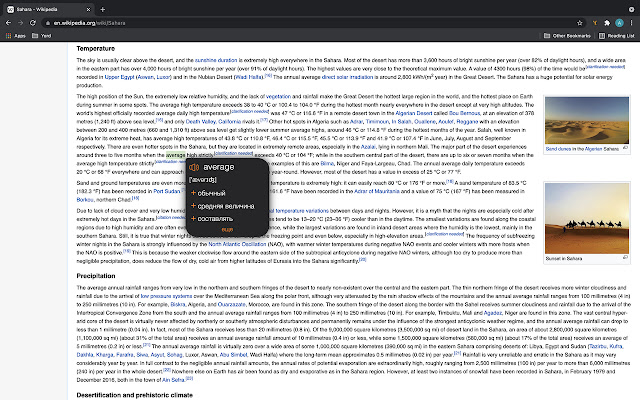The image size is (640, 400).
Task: Open the Yerd bookmarks folder
Action: pyautogui.click(x=42, y=36)
